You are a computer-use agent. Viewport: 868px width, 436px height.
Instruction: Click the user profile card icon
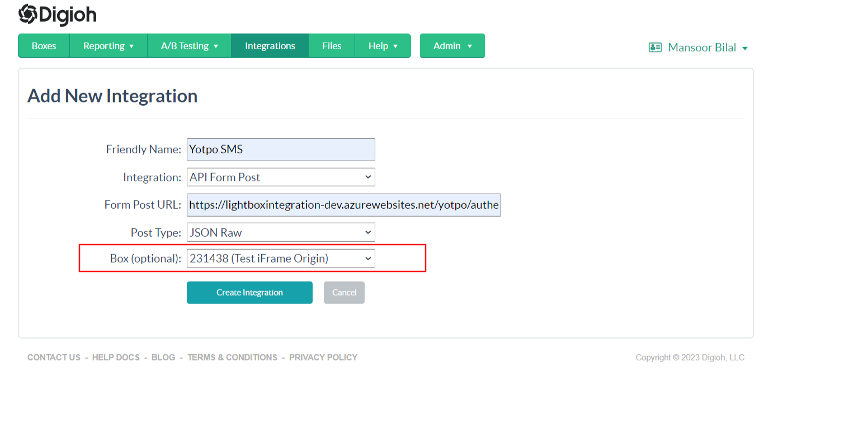[655, 48]
